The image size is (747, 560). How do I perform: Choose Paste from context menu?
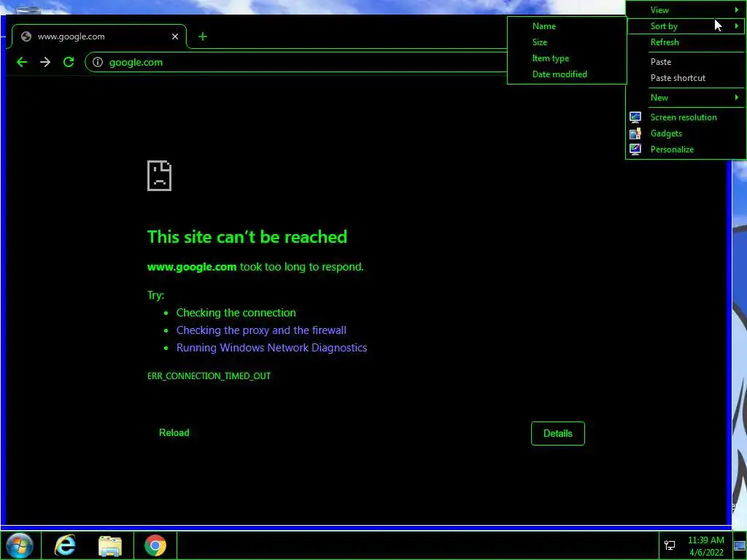pos(686,62)
